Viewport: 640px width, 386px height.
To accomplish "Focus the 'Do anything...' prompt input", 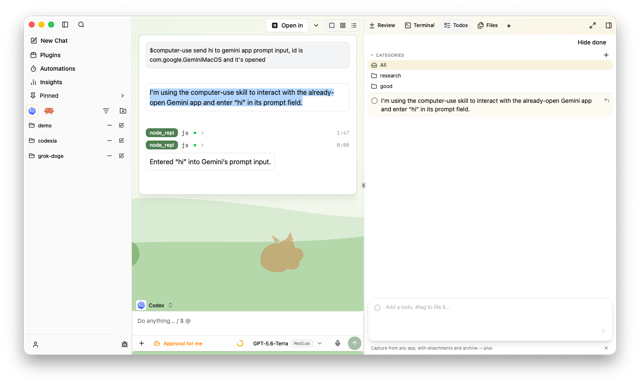I will (248, 321).
